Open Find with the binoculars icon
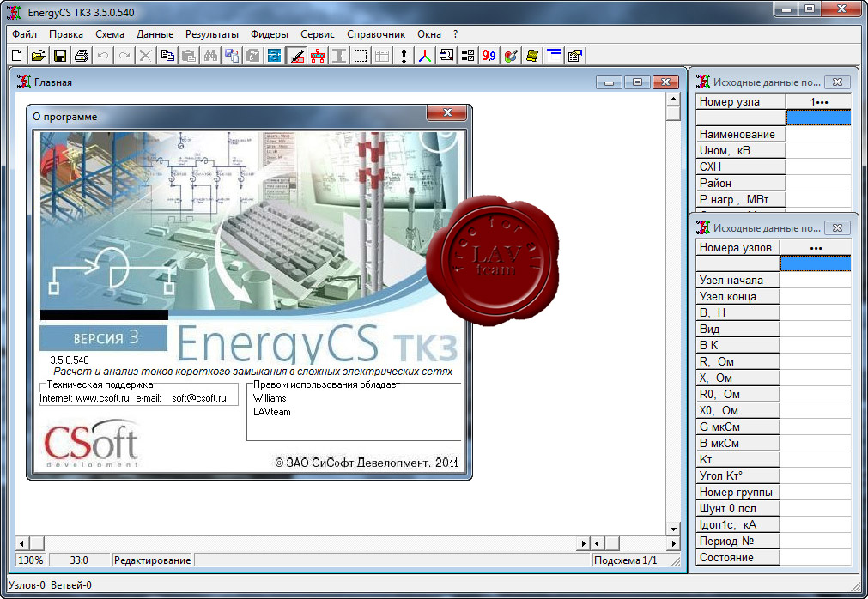 [210, 55]
